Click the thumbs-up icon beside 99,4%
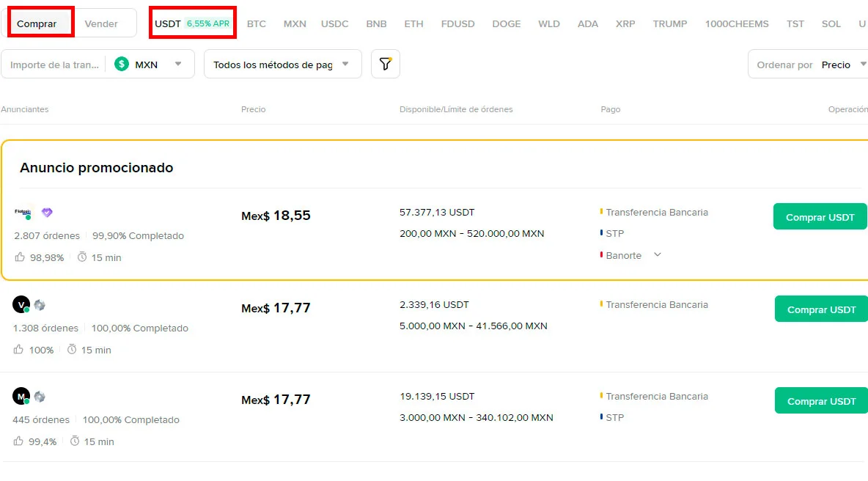This screenshot has height=481, width=868. coord(18,441)
